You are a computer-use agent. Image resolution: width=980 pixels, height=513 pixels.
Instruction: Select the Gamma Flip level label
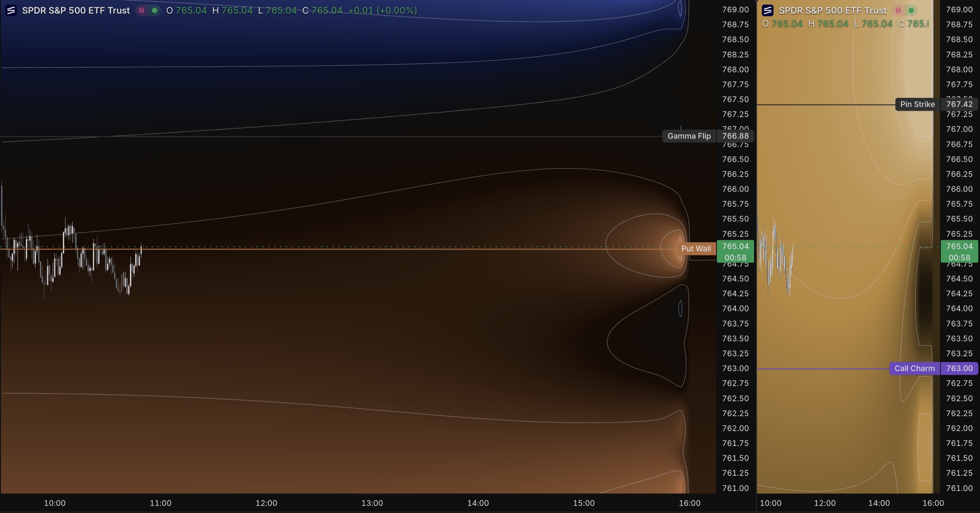[689, 136]
